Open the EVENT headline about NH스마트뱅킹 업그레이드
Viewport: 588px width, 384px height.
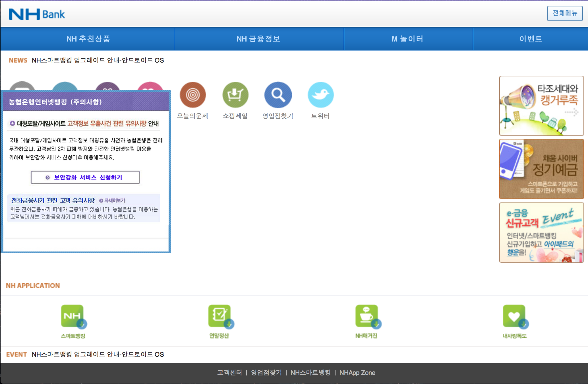(98, 354)
